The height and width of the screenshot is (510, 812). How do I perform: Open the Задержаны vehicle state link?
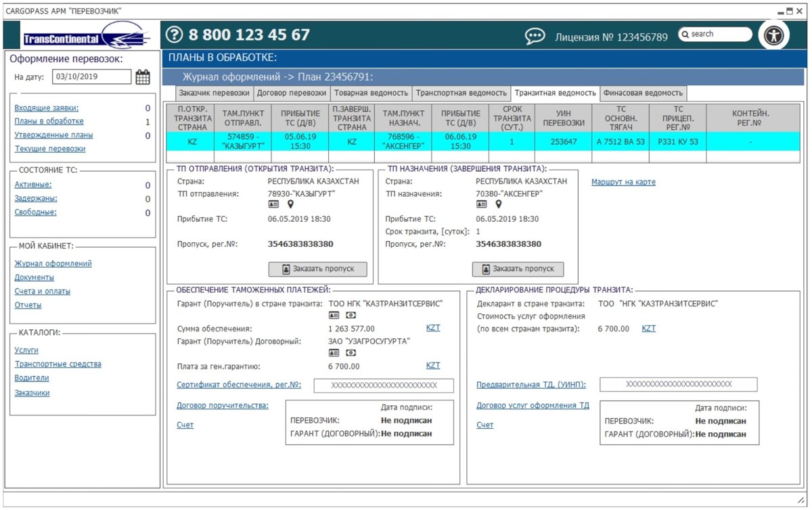(x=36, y=199)
